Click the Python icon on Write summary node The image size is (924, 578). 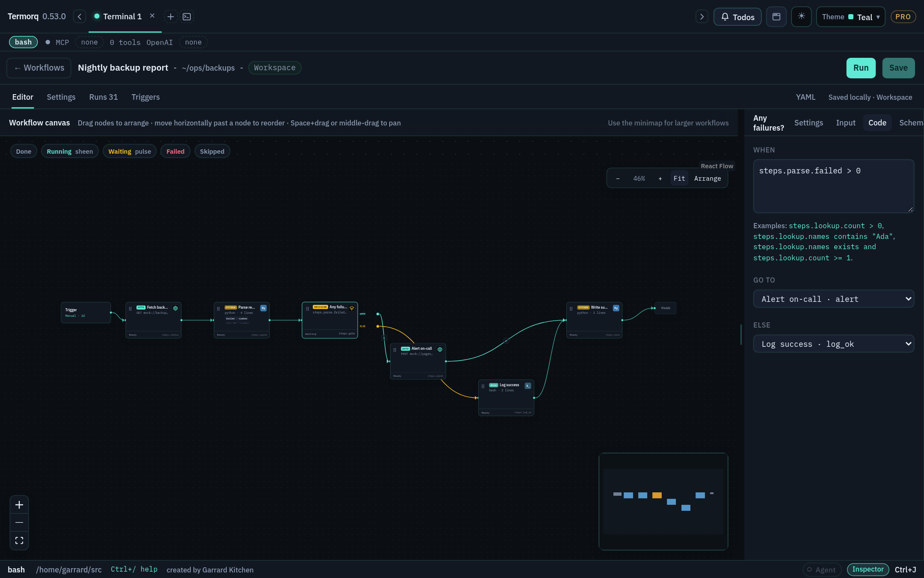pos(616,308)
